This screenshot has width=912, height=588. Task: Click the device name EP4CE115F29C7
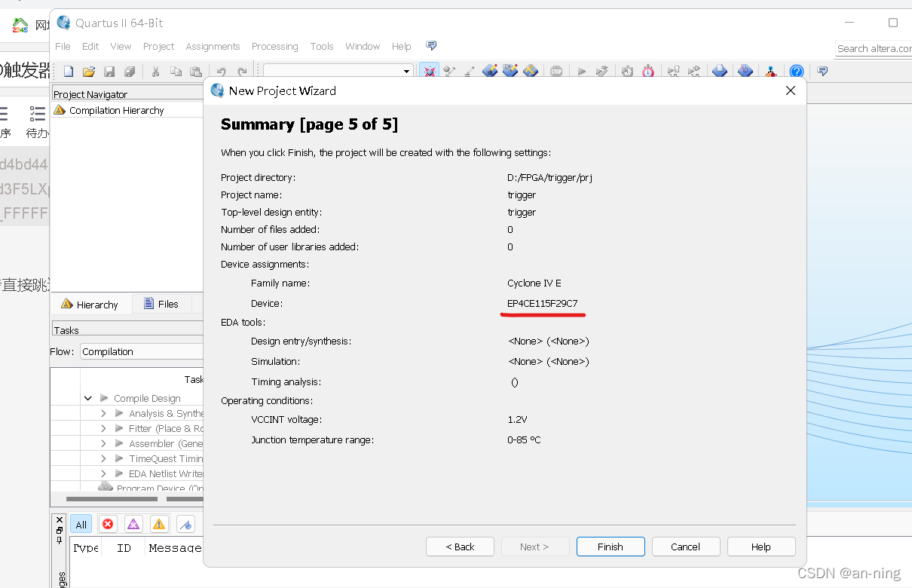pyautogui.click(x=543, y=303)
